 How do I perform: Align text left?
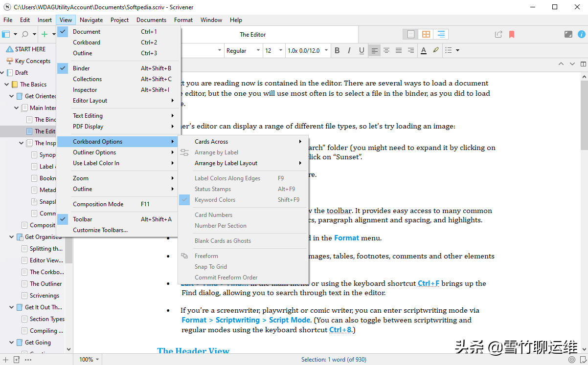click(374, 50)
